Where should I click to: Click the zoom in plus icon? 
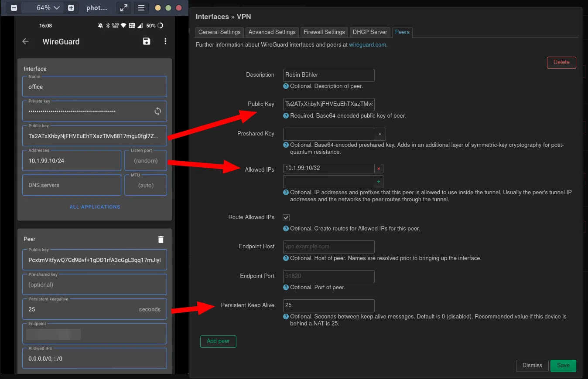pyautogui.click(x=71, y=8)
